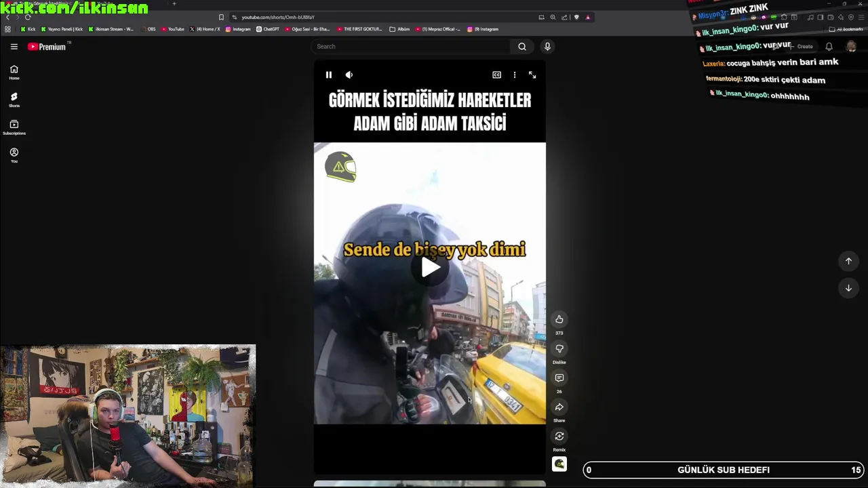
Task: Toggle closed captions on the Short
Action: [496, 75]
